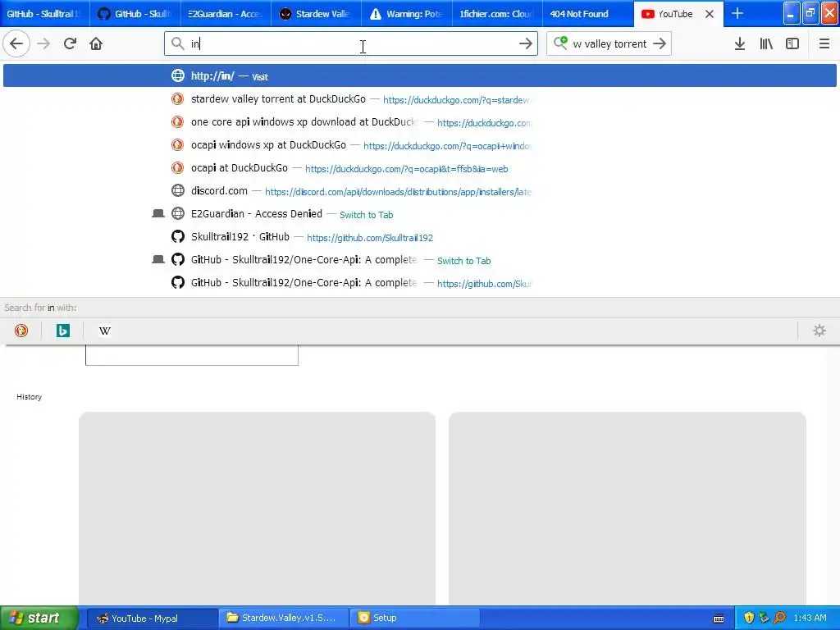Click the History label
Screen dimensions: 840x630
29,397
